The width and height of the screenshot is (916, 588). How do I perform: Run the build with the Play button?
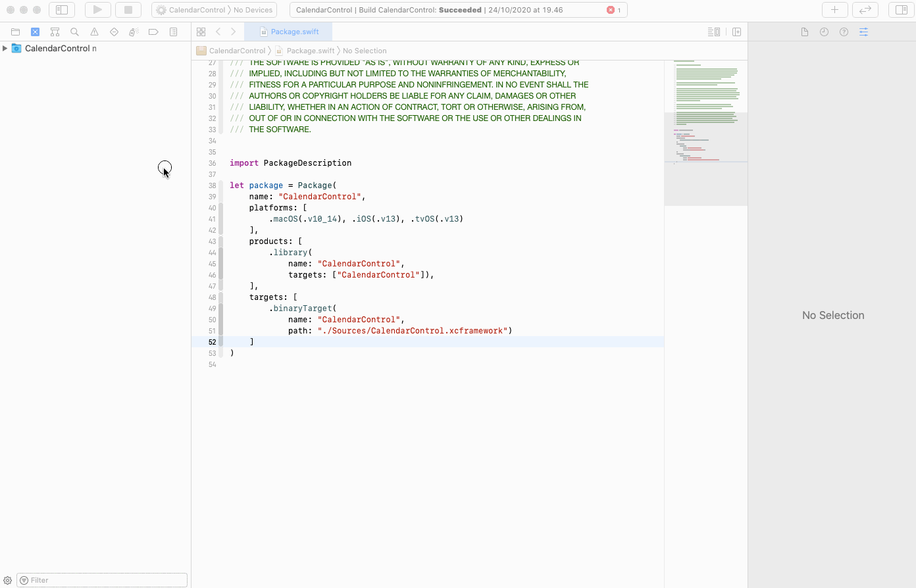tap(97, 10)
